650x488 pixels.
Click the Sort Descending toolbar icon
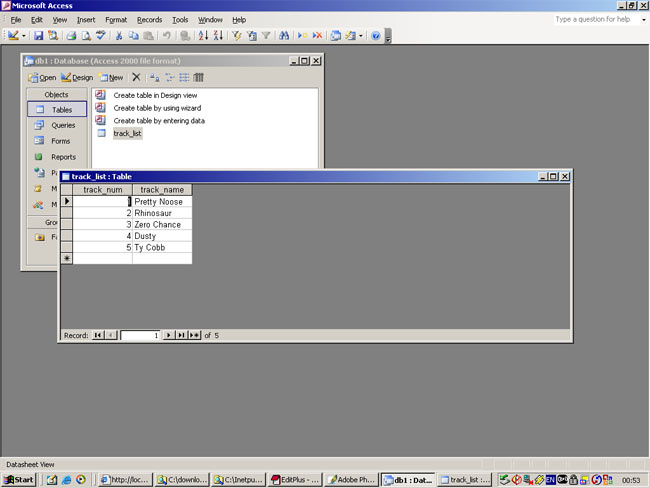click(x=218, y=36)
